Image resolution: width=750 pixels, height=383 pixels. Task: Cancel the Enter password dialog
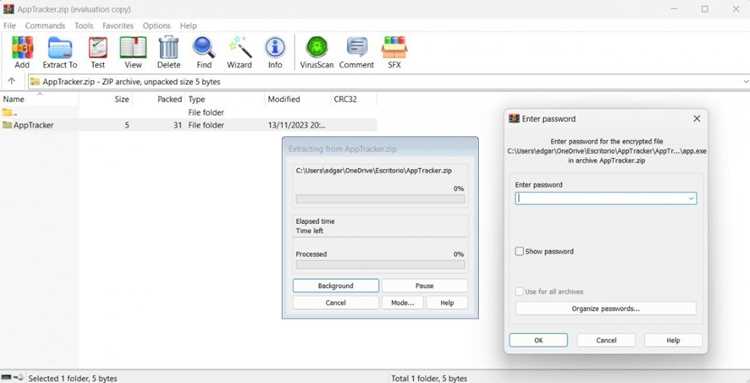point(606,340)
